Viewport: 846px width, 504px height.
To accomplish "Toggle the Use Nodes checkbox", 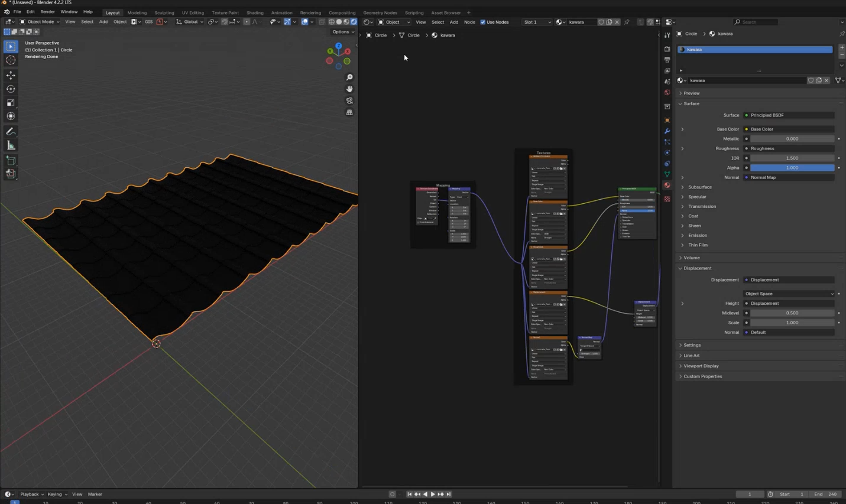I will click(x=483, y=22).
